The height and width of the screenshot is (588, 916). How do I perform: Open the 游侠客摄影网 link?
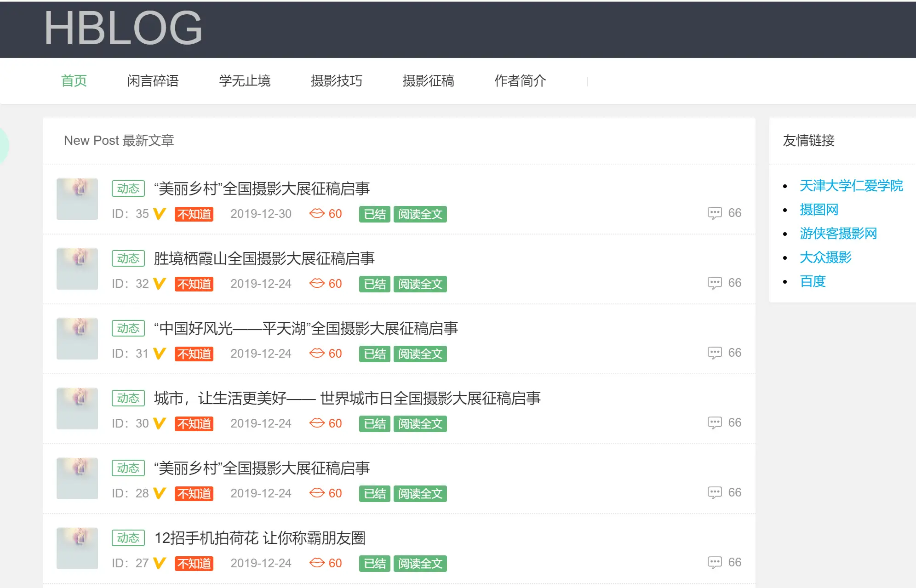pyautogui.click(x=838, y=233)
